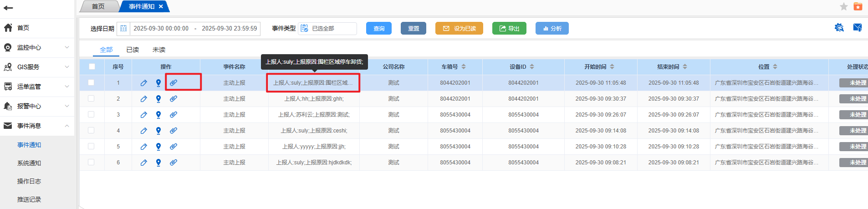
Task: Click the edit pencil icon in row 1
Action: 143,83
